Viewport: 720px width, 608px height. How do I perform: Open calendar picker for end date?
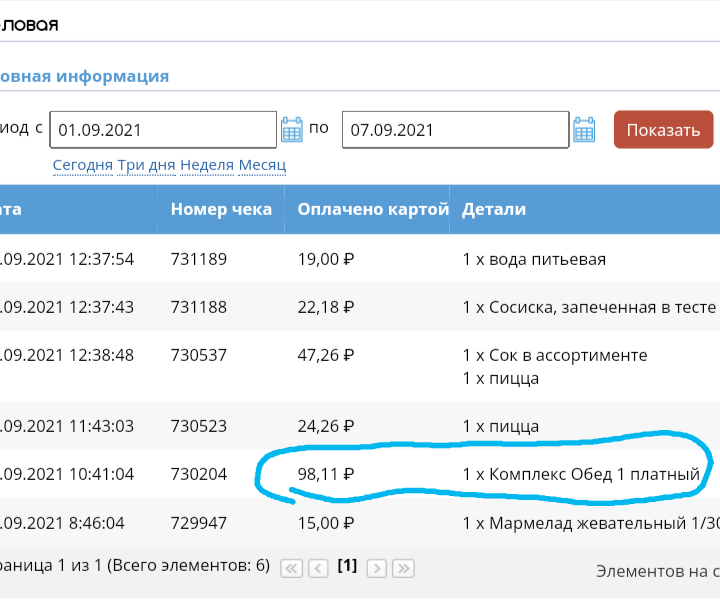click(584, 129)
